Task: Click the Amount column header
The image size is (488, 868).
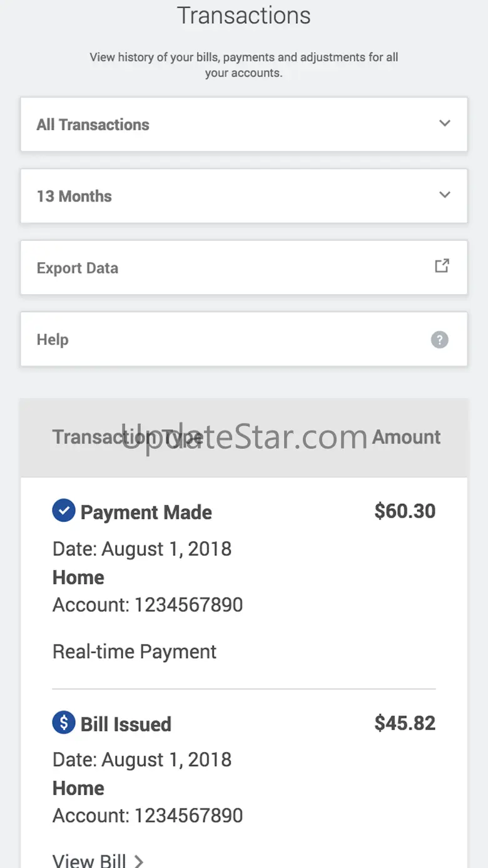Action: tap(406, 437)
